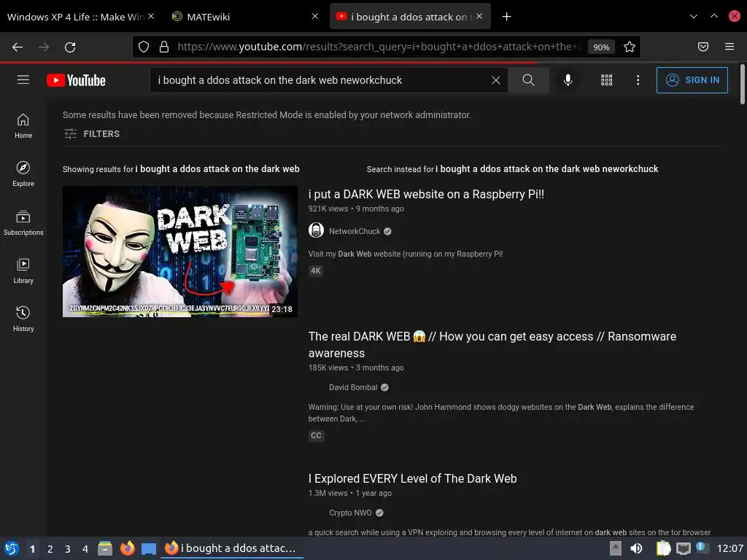Open the Dark Web Raspberry Pi thumbnail
This screenshot has width=747, height=560.
(180, 252)
